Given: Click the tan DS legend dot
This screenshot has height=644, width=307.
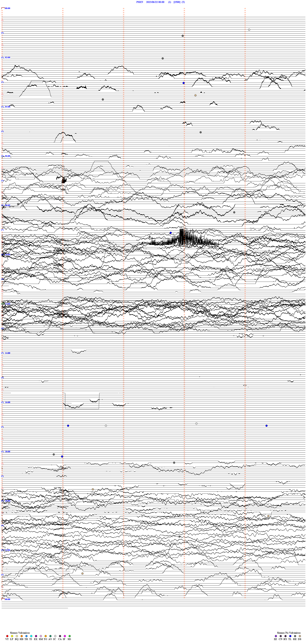Looking at the screenshot, I should click(300, 636).
